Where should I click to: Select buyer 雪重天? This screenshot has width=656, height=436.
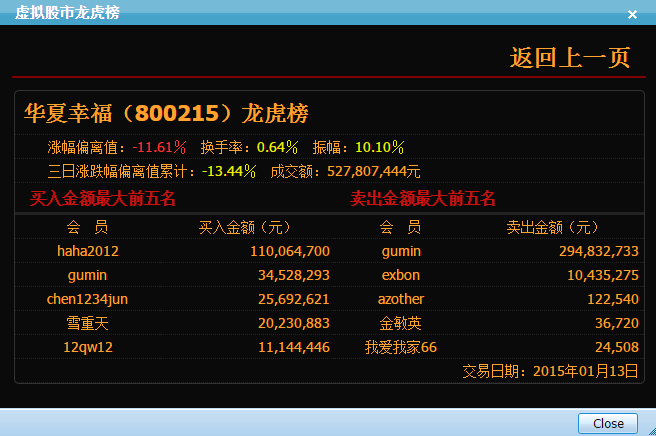88,323
